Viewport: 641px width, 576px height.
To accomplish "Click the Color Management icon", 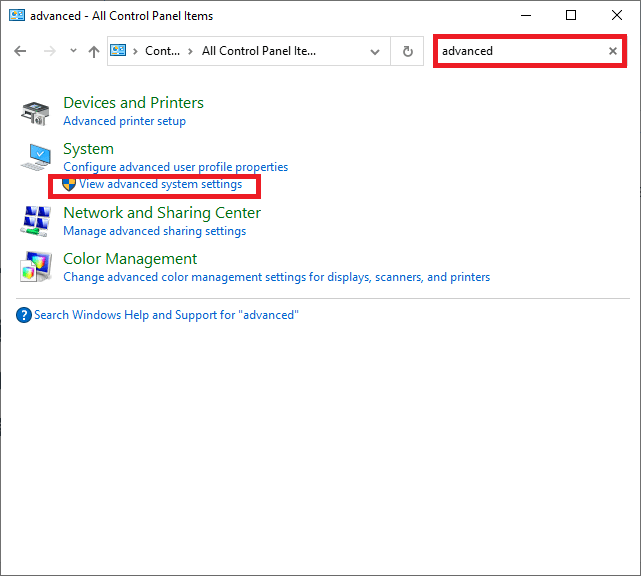I will [x=36, y=267].
